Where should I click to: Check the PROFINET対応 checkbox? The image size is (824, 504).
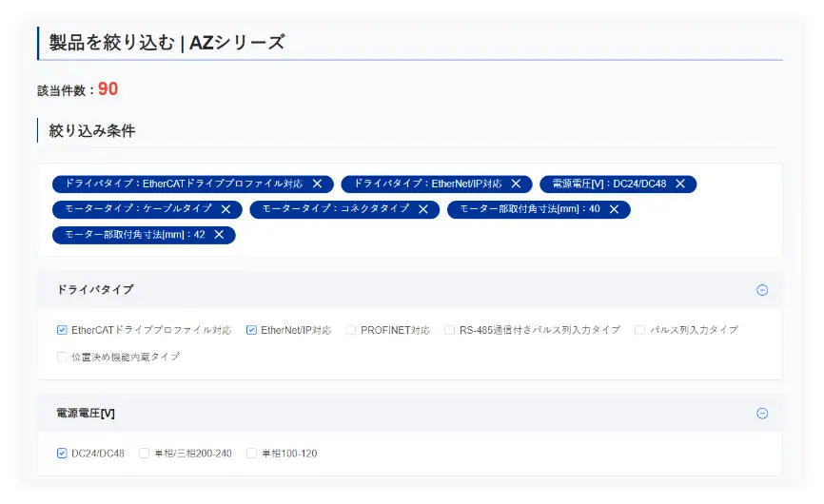[x=351, y=330]
